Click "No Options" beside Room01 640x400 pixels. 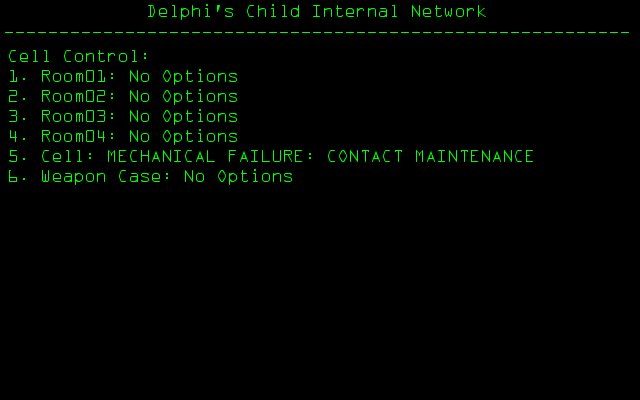[x=183, y=76]
